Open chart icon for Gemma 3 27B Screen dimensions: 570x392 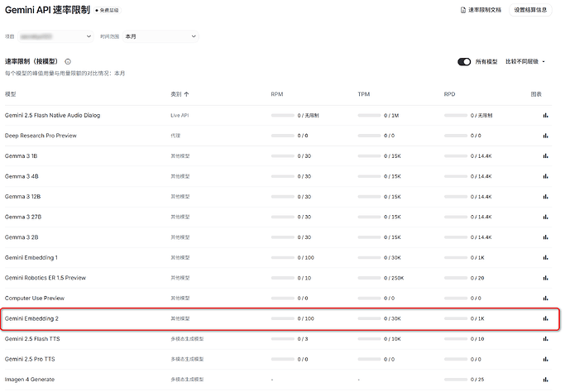[x=545, y=218]
